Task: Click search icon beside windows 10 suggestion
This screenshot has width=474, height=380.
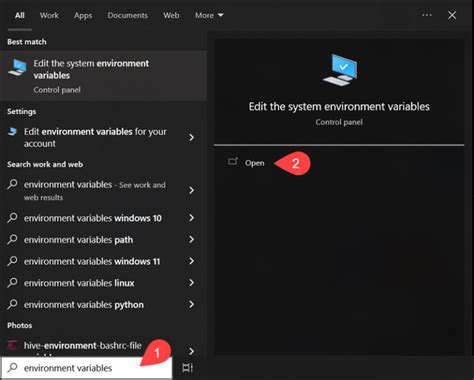Action: (12, 218)
